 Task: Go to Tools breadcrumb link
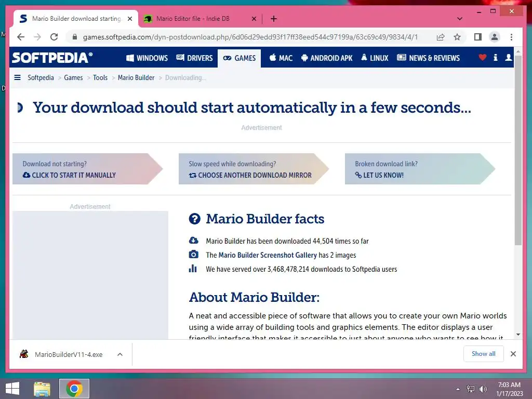100,78
